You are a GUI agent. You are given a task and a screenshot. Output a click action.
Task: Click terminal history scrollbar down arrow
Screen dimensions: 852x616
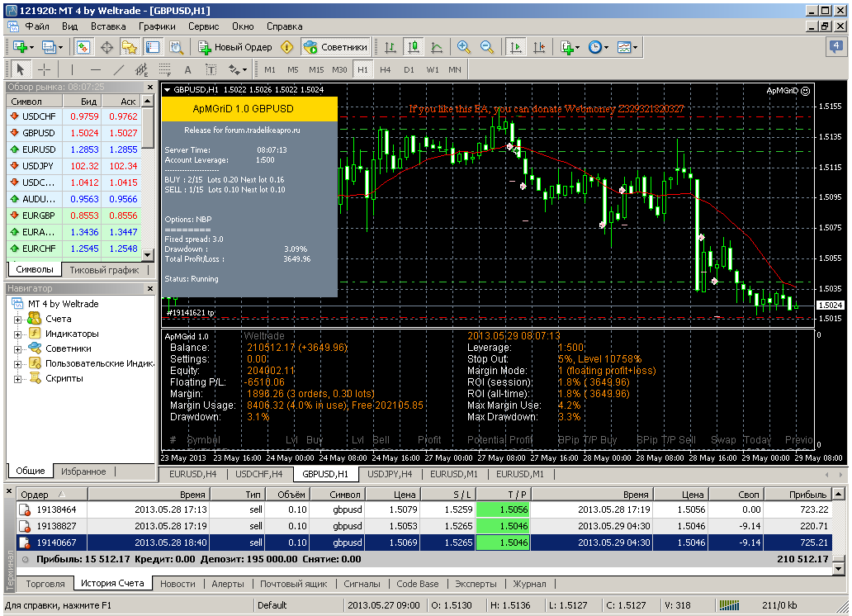839,569
